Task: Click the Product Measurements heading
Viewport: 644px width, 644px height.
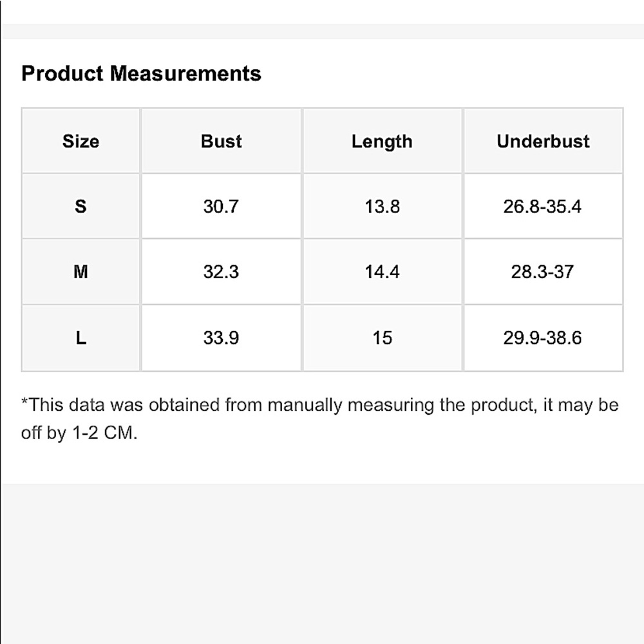Action: pos(141,73)
